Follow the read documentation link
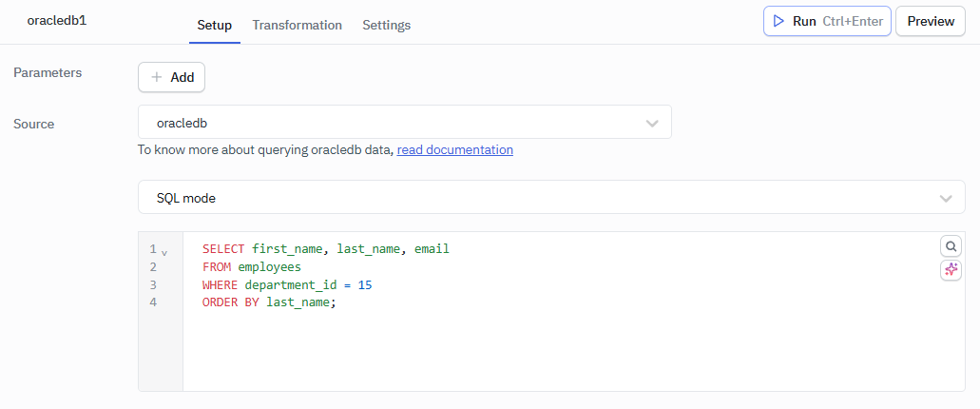980x409 pixels. tap(454, 149)
